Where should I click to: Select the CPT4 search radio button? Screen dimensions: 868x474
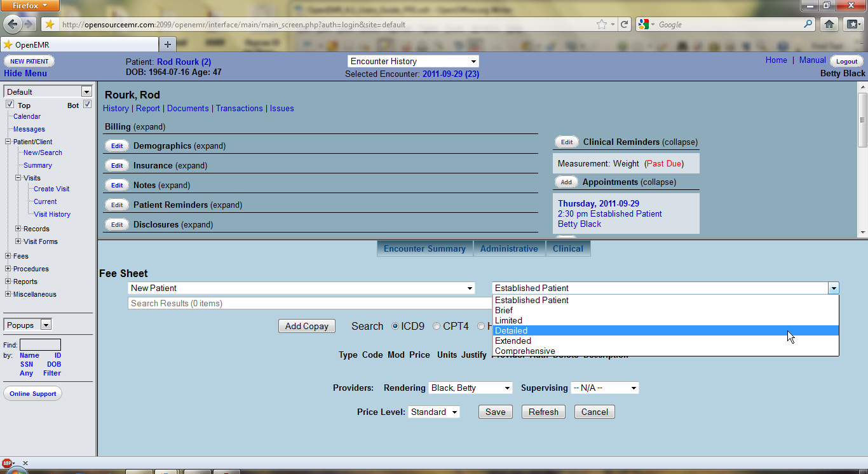pyautogui.click(x=437, y=326)
